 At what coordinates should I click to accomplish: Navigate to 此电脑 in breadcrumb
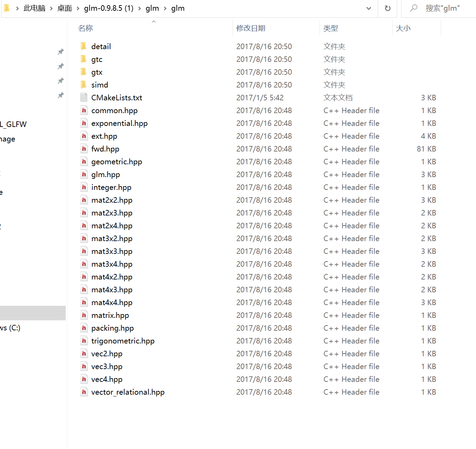34,8
